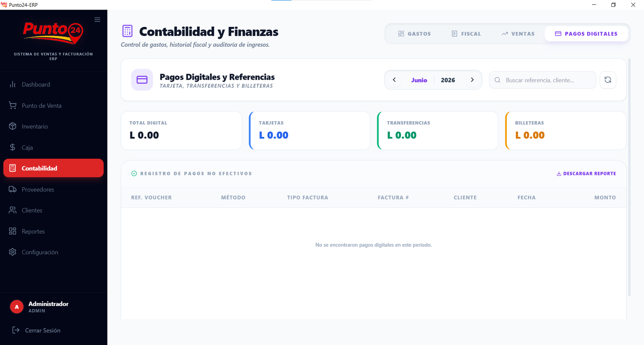
Task: Open Punto de Venta cart icon
Action: click(12, 105)
